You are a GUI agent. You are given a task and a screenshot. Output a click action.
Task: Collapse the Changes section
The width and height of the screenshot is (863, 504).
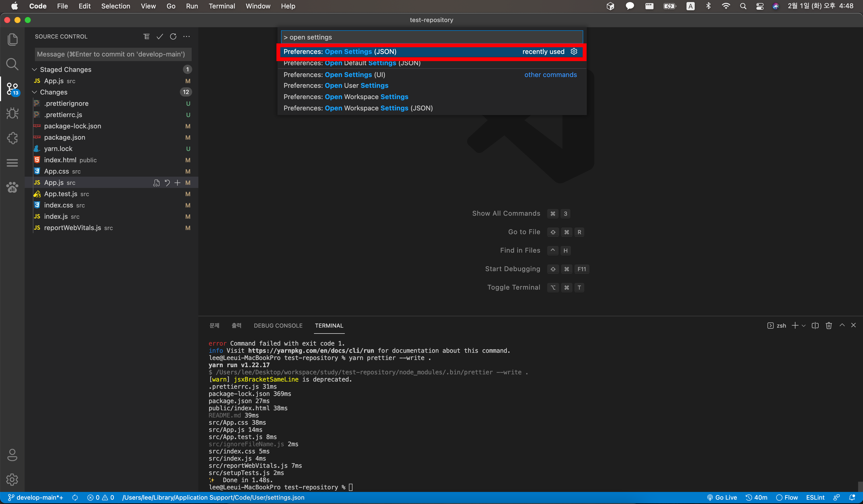pos(35,92)
